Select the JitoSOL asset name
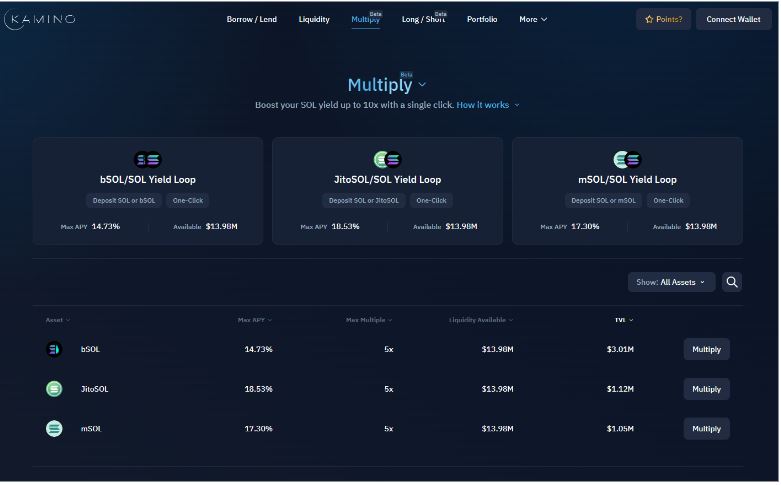The image size is (781, 485). pyautogui.click(x=94, y=389)
